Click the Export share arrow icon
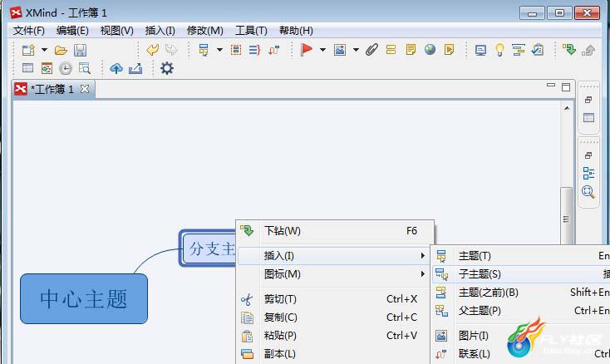The image size is (610, 364). (x=135, y=68)
